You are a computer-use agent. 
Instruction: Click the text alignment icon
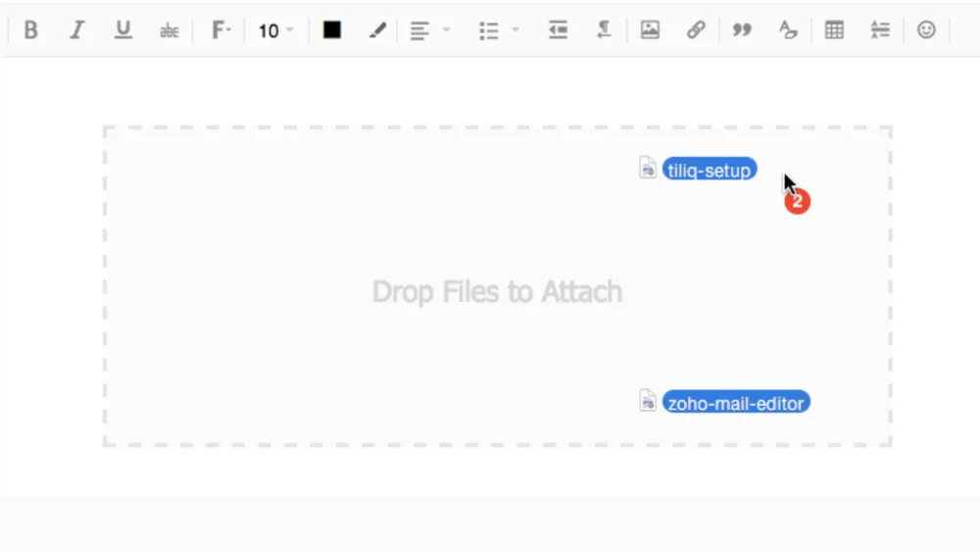[x=419, y=30]
